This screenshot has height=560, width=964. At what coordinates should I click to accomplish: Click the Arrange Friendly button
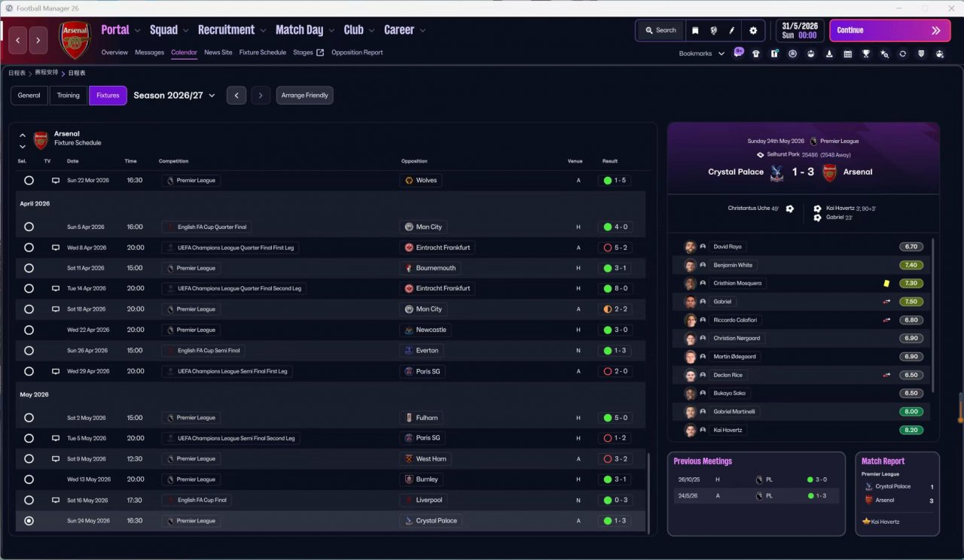(x=304, y=96)
